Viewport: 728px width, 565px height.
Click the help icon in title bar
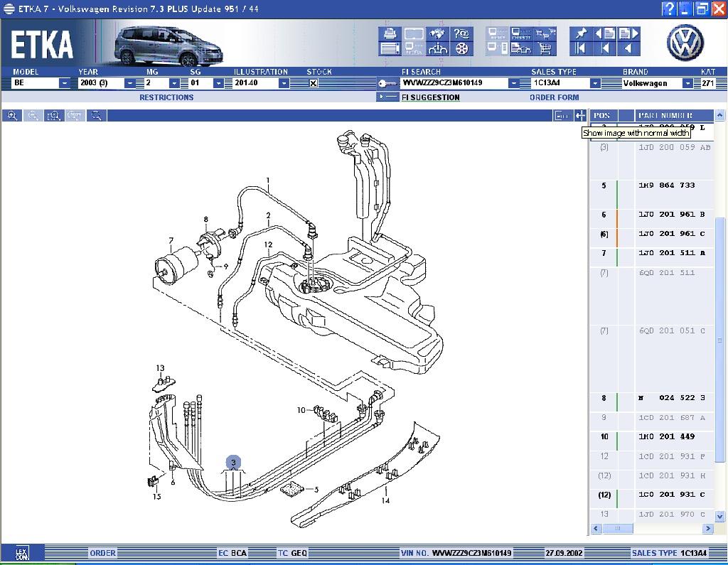(668, 9)
